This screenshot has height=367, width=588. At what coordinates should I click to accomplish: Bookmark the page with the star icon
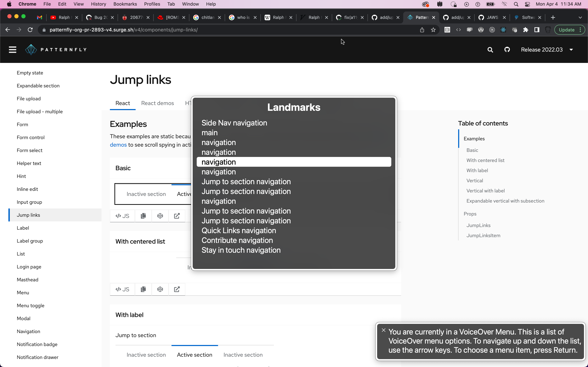tap(433, 30)
